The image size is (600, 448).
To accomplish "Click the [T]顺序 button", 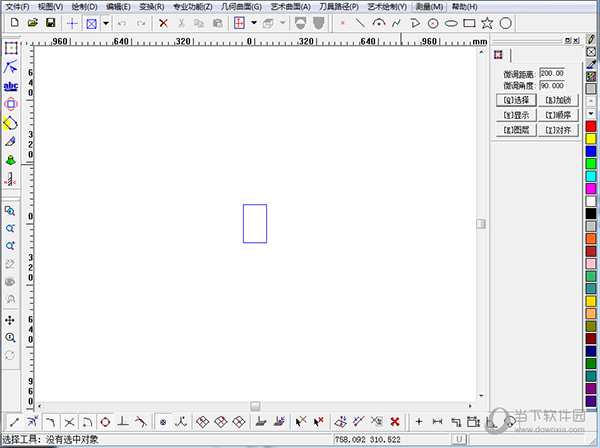I will point(558,115).
